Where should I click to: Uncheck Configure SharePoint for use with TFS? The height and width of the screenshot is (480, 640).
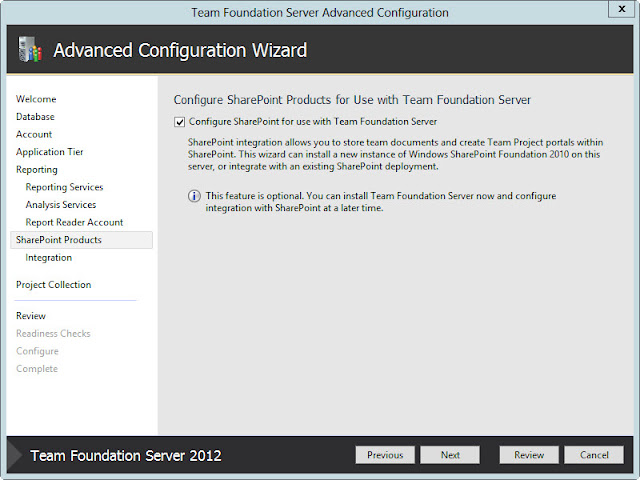[x=179, y=122]
